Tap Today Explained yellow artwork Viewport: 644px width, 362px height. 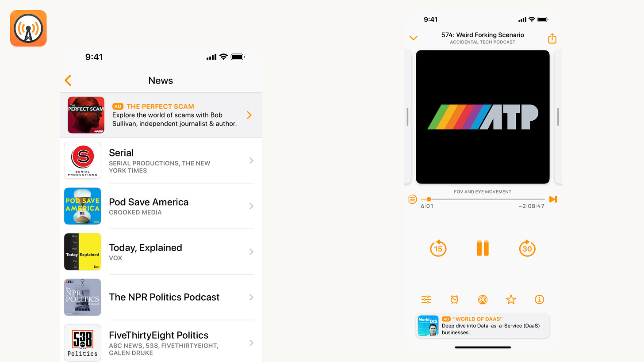[83, 251]
